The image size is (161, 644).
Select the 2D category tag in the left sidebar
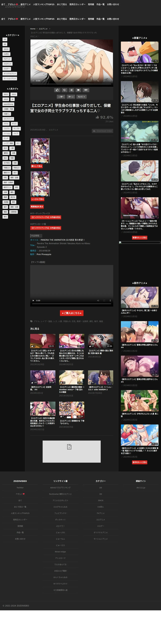pos(5,40)
